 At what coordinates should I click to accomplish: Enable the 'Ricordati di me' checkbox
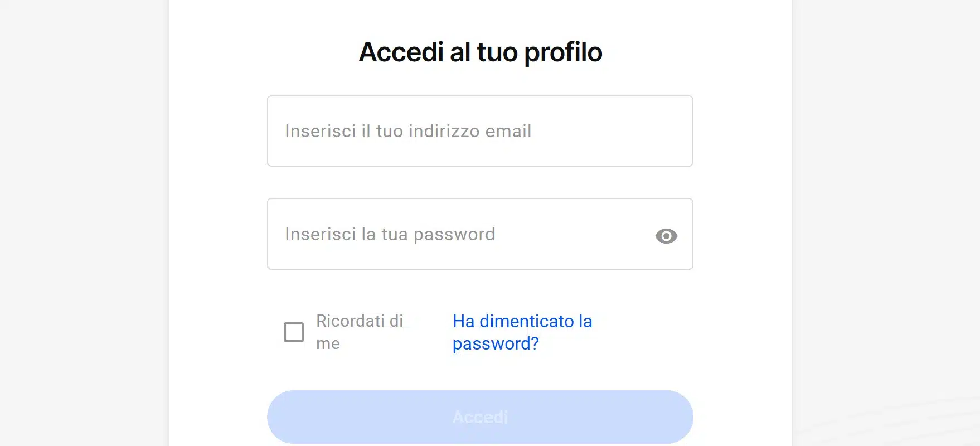point(293,332)
